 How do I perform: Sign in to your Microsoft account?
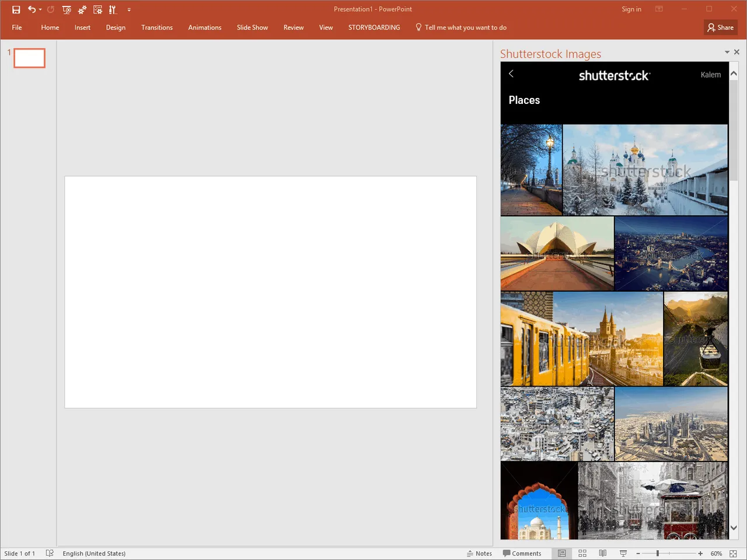[631, 9]
